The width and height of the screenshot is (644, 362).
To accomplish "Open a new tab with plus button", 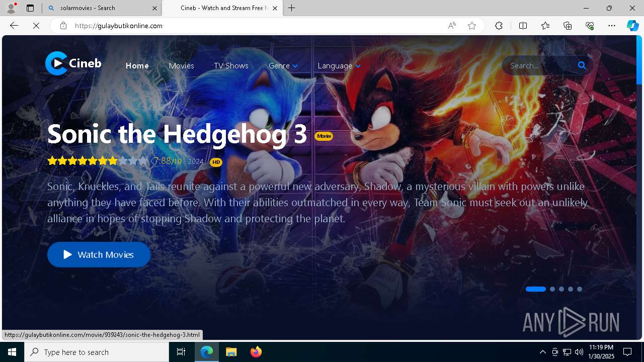I will tap(292, 8).
